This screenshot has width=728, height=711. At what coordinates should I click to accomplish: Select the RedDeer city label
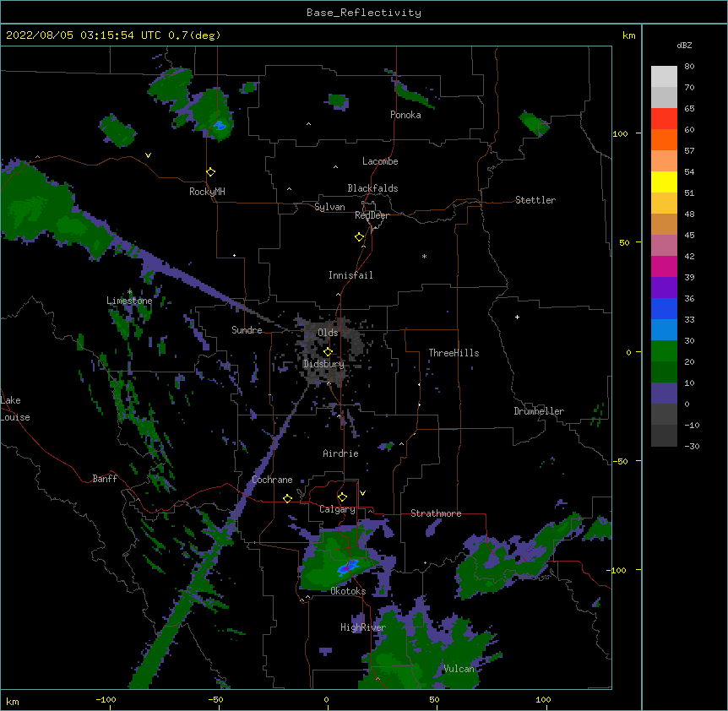point(372,215)
